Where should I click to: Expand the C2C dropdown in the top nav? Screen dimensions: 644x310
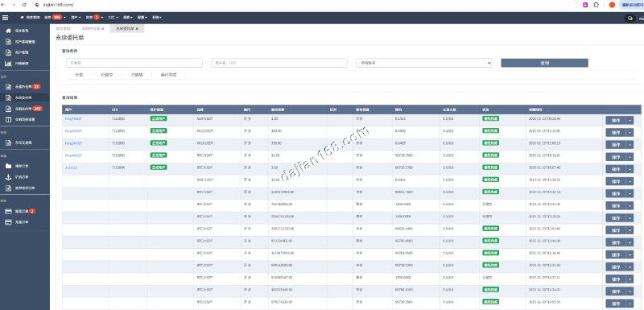click(x=114, y=18)
